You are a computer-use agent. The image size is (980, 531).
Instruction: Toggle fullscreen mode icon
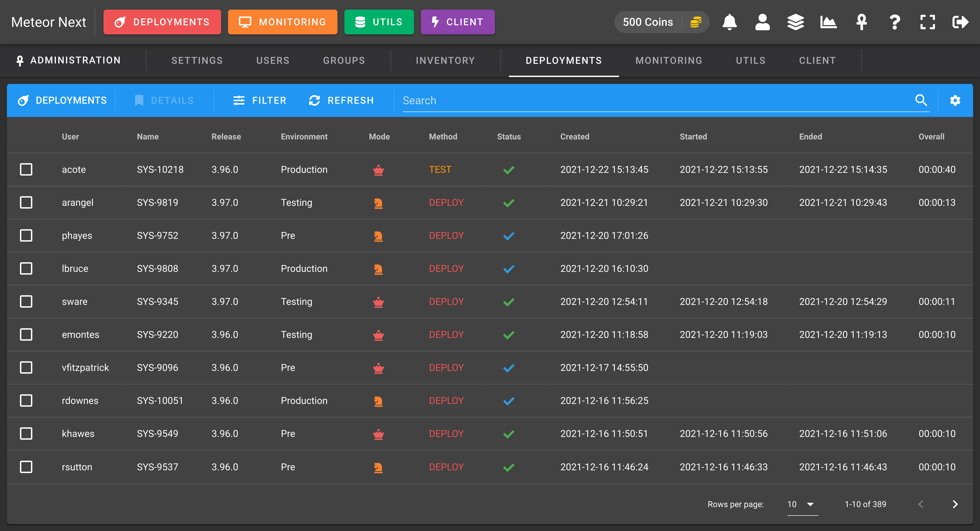click(928, 22)
